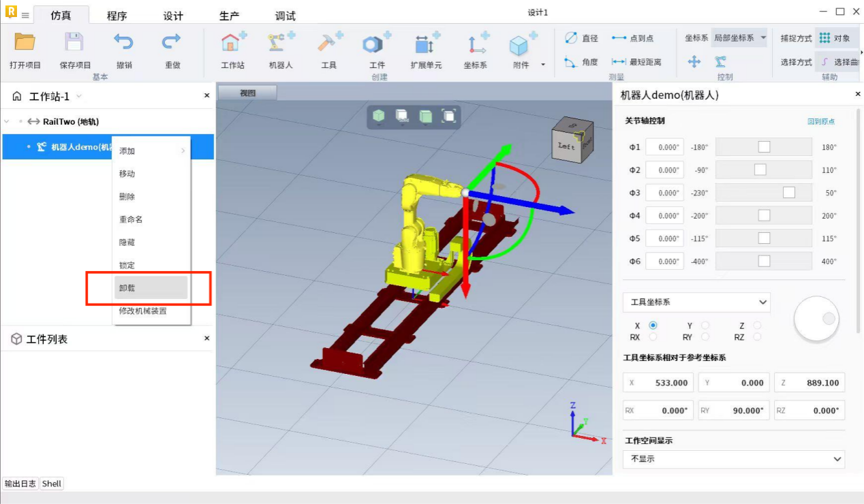
Task: Select the Tool hammer icon
Action: tap(329, 44)
